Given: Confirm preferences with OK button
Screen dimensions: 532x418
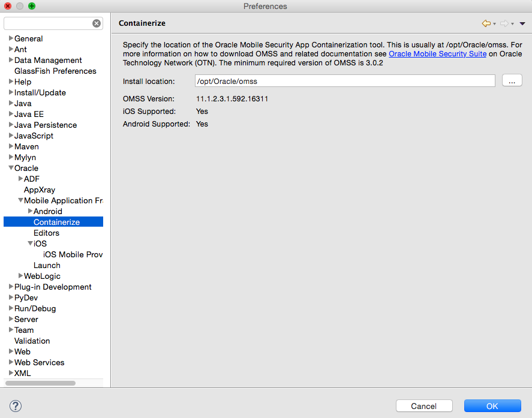Looking at the screenshot, I should coord(492,406).
